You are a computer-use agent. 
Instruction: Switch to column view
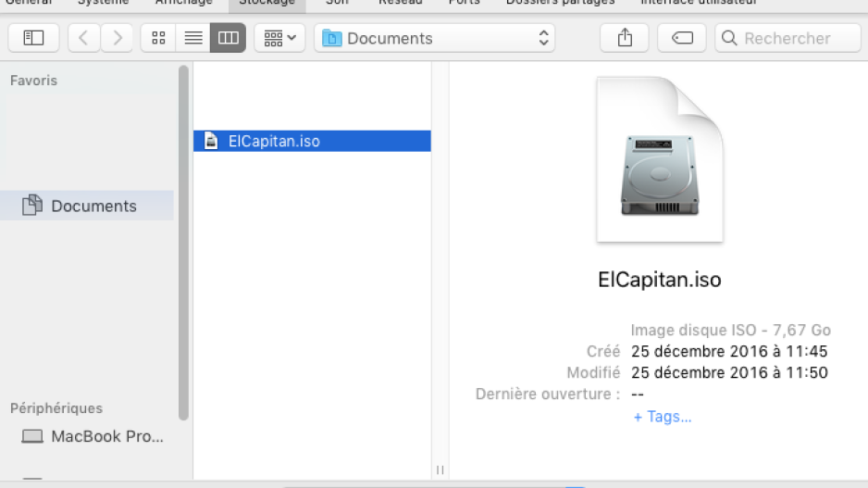click(x=228, y=38)
